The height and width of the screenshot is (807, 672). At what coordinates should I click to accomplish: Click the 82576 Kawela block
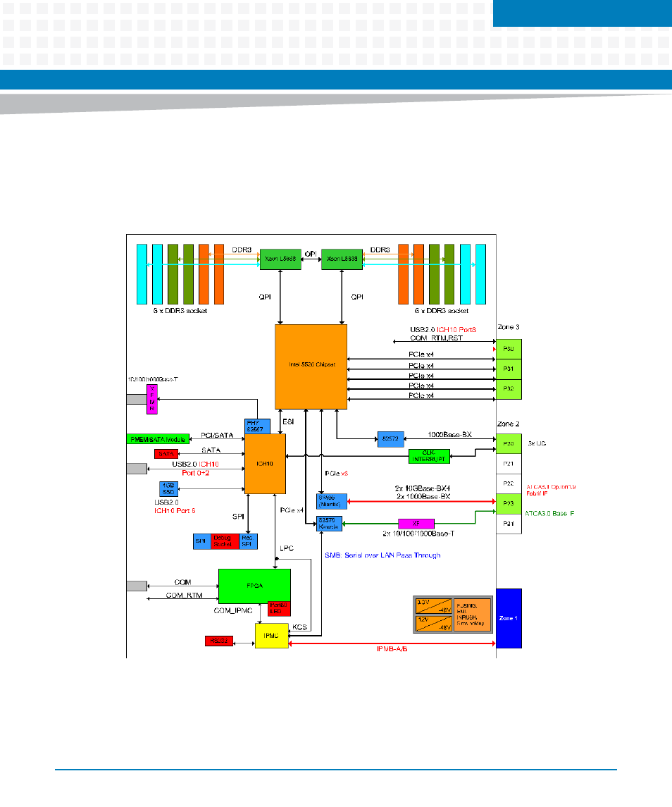point(330,524)
